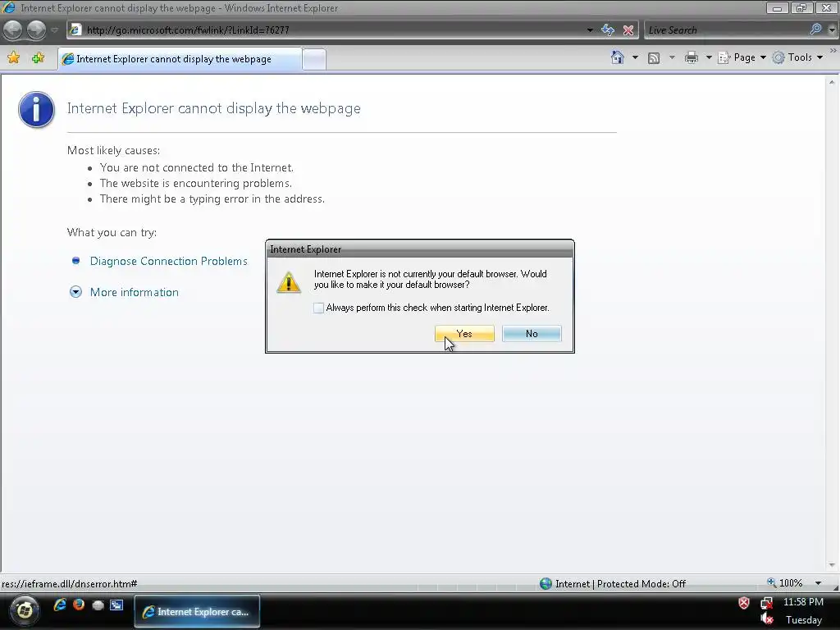Expand the Home button dropdown arrow
Screen dimensions: 840x630
tap(635, 57)
